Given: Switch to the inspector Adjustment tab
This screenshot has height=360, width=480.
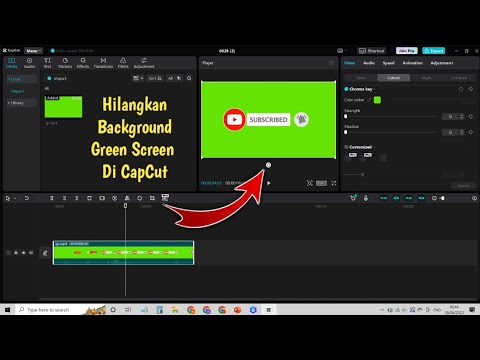Looking at the screenshot, I should 442,63.
